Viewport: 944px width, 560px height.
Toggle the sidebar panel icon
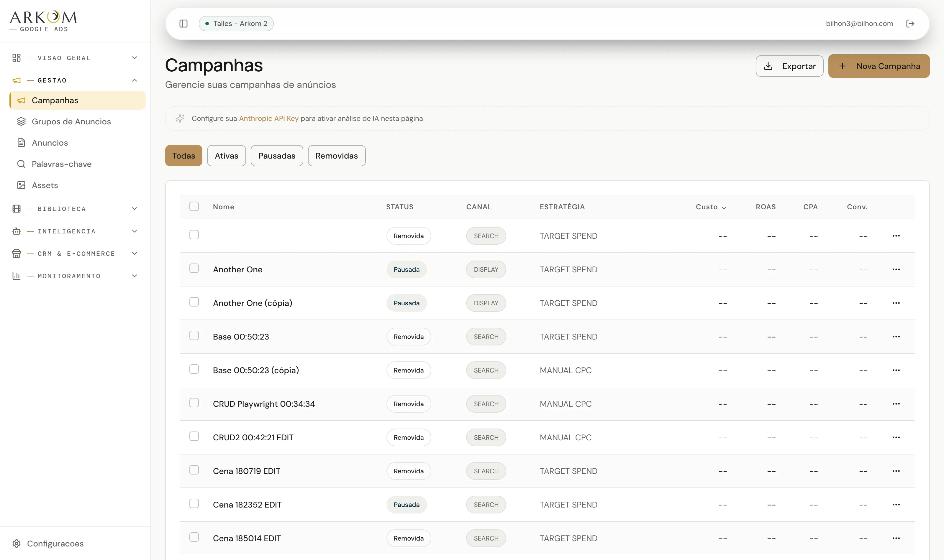point(183,23)
